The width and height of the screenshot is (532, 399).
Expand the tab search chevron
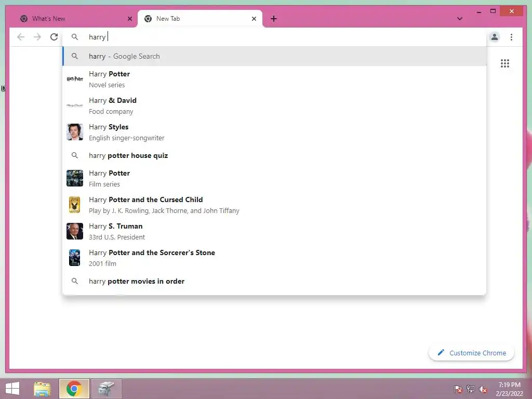coord(460,19)
